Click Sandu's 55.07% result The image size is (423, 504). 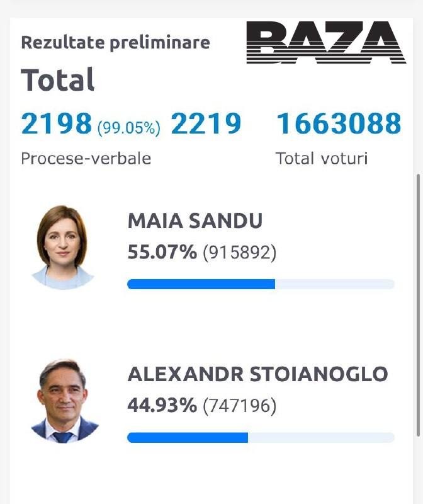(162, 251)
